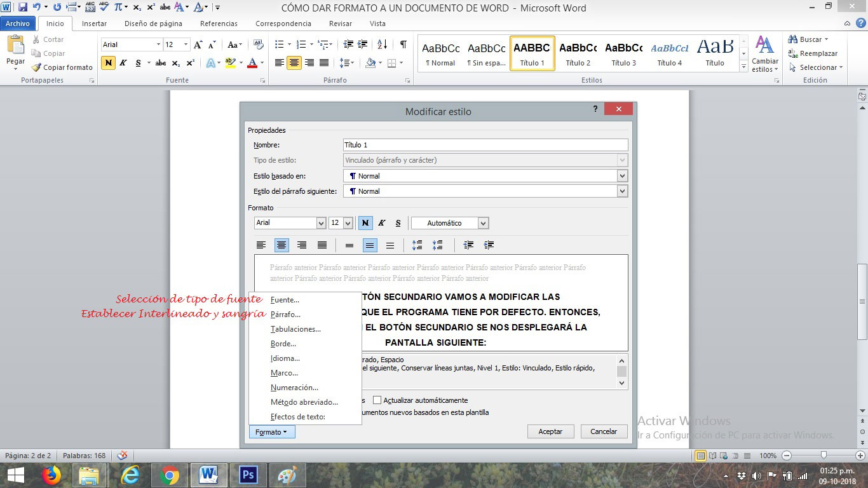Click the Aceptar button
The height and width of the screenshot is (488, 868).
coord(550,431)
